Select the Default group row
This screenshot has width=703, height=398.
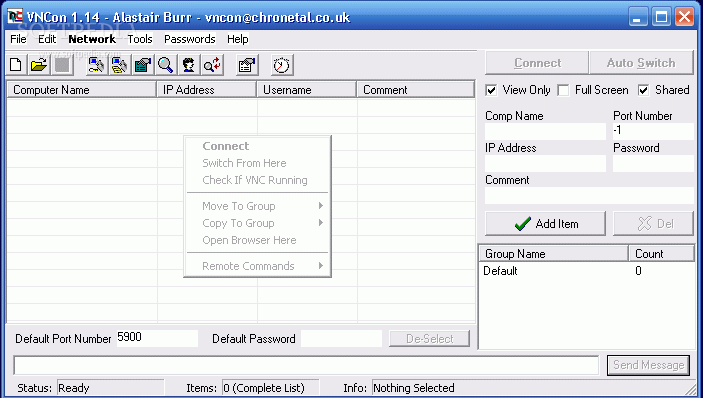pyautogui.click(x=586, y=271)
